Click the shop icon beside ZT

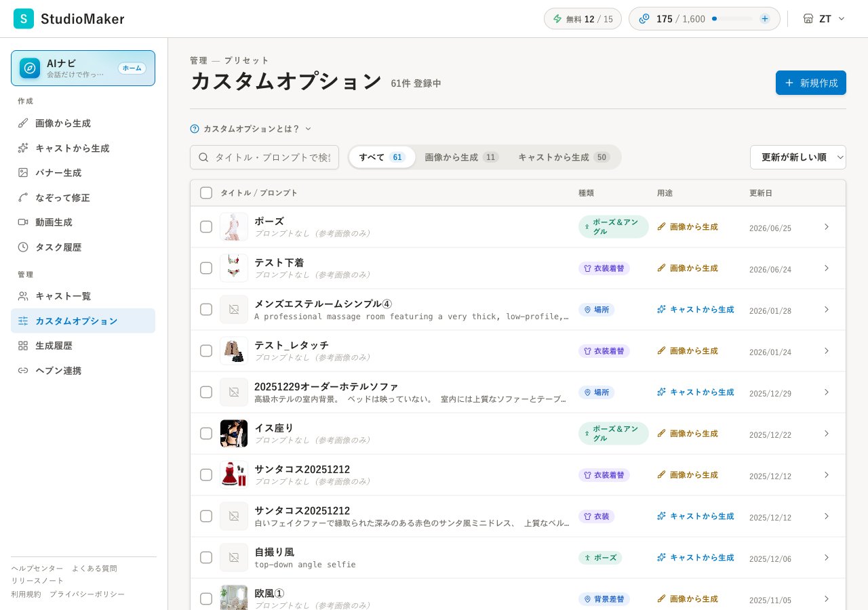pyautogui.click(x=808, y=19)
